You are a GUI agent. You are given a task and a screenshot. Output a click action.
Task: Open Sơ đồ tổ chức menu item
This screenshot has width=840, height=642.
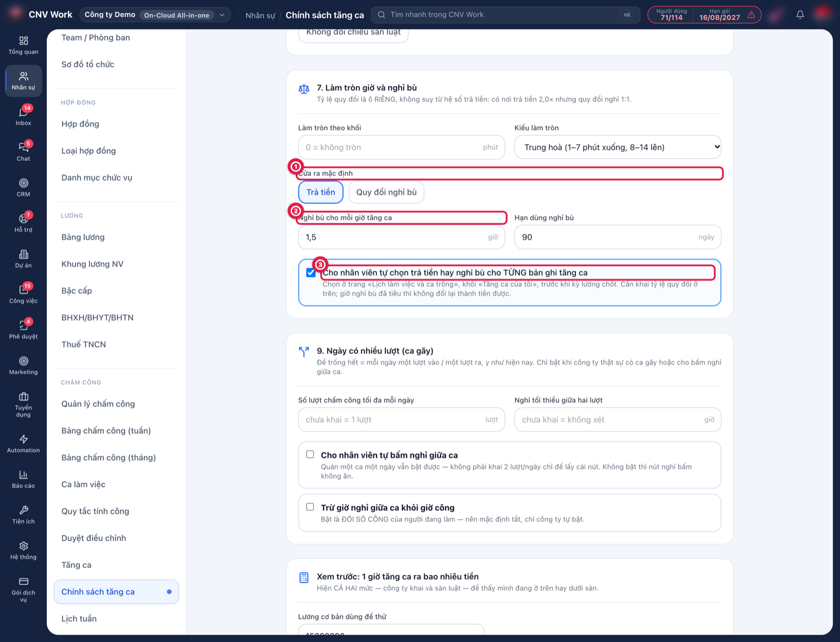tap(88, 65)
